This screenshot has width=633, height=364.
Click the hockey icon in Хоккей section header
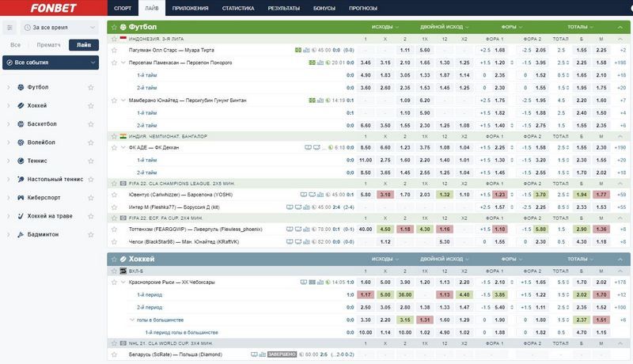(123, 259)
